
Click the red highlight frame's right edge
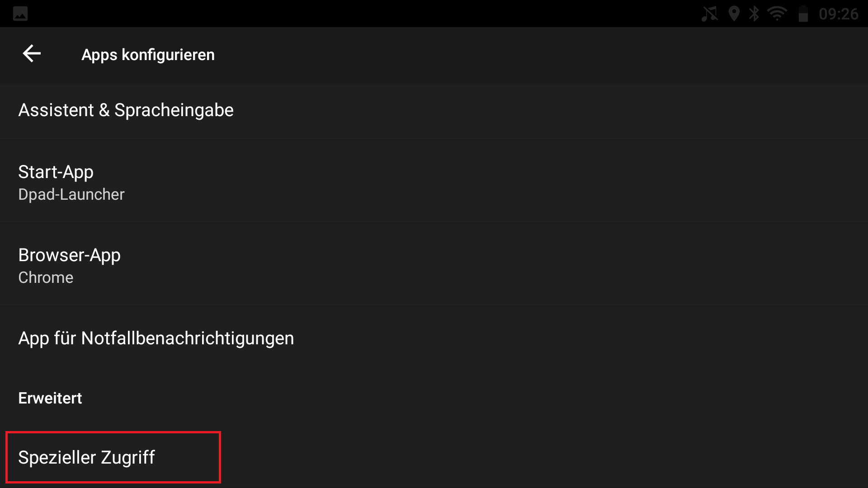tap(220, 457)
